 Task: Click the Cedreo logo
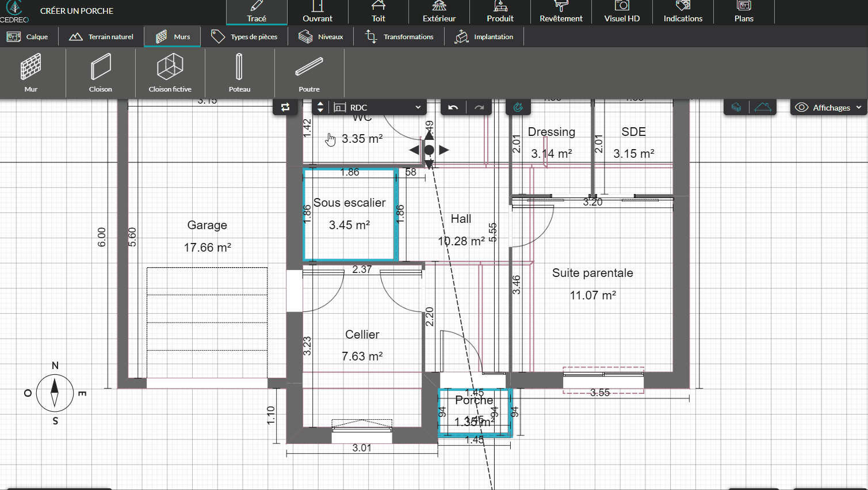click(14, 12)
